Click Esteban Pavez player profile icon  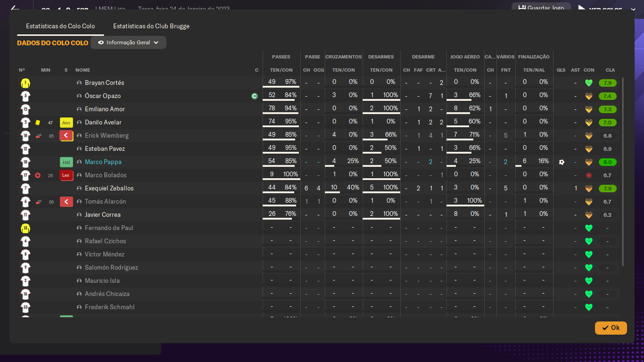79,149
